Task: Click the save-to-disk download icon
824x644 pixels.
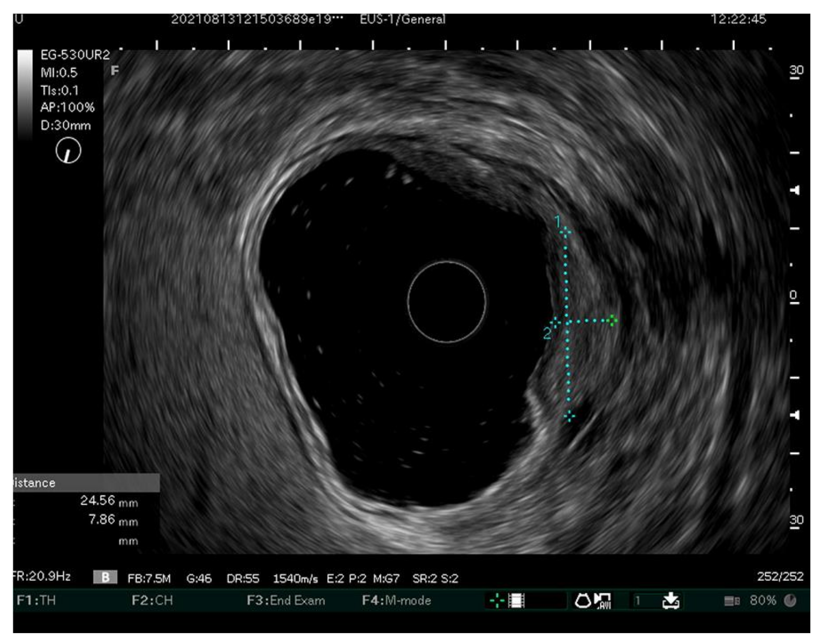Action: pyautogui.click(x=671, y=600)
